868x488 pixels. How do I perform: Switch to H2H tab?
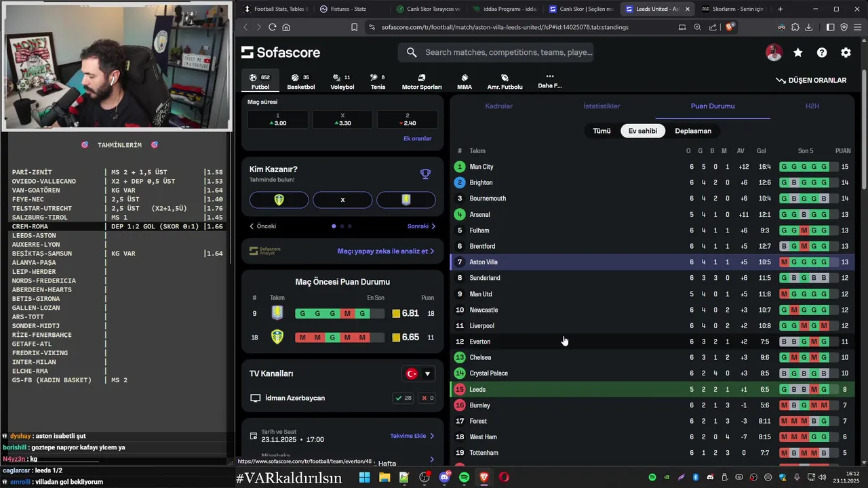(x=812, y=106)
